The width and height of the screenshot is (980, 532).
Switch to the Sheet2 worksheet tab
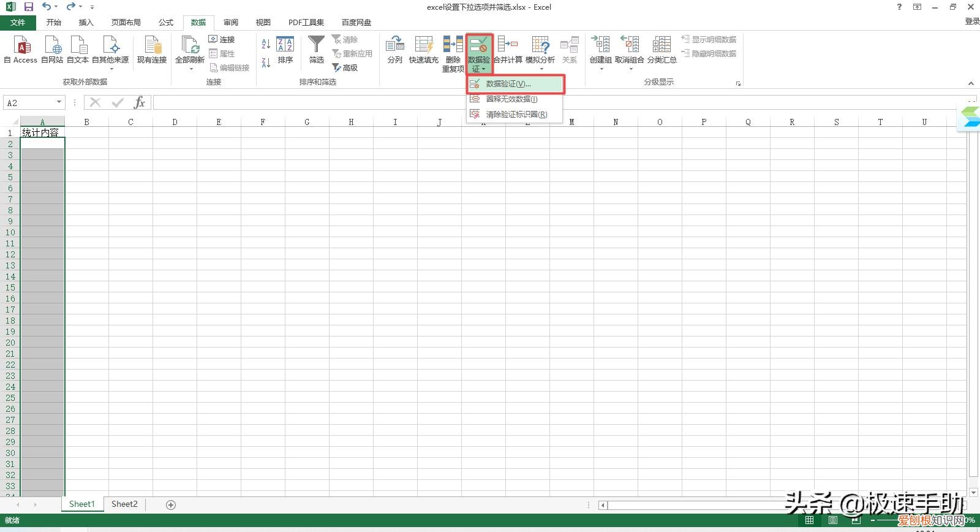coord(124,504)
